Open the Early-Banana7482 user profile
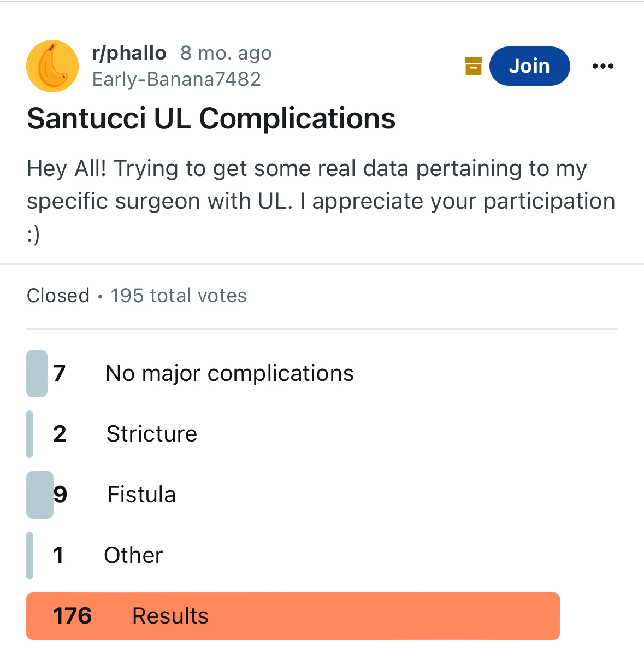Viewport: 644px width, 658px height. pyautogui.click(x=176, y=79)
